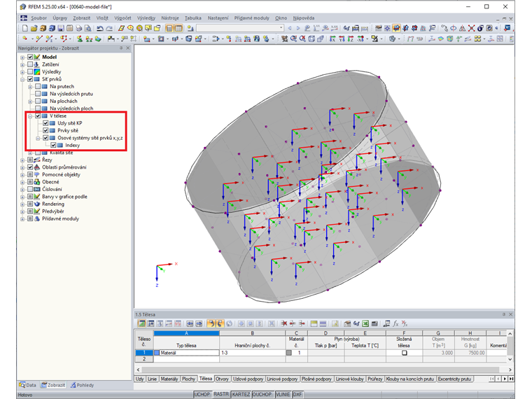This screenshot has height=399, width=532.
Task: Open the load case dropdown in toolbar
Action: 281,28
